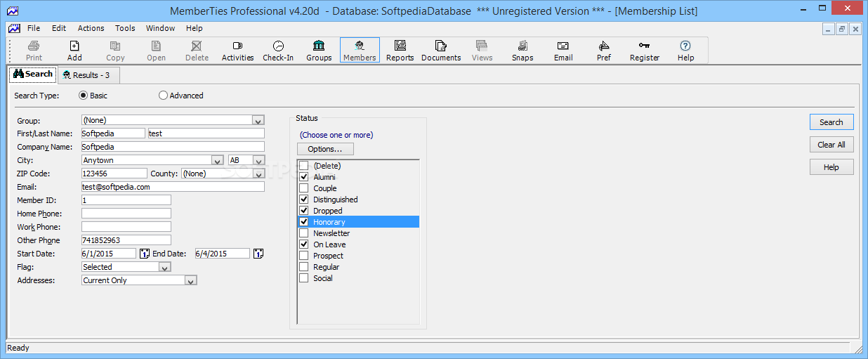Uncheck the Dropped status
This screenshot has height=359, width=868.
pos(304,211)
